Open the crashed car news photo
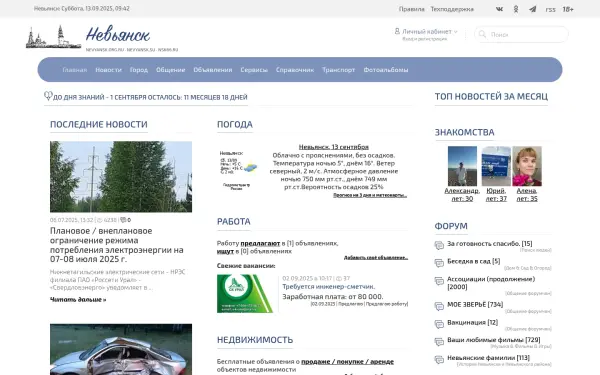Viewport: 600px width, 375px height. 121,349
